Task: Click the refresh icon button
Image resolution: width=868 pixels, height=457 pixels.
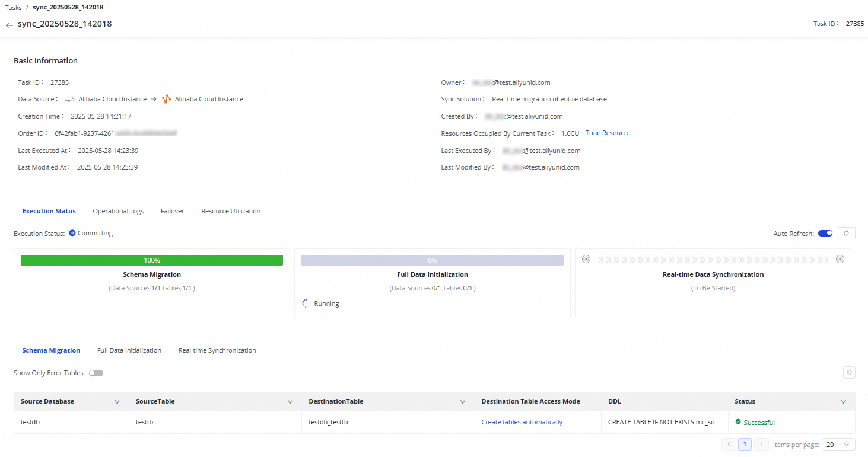Action: (846, 234)
